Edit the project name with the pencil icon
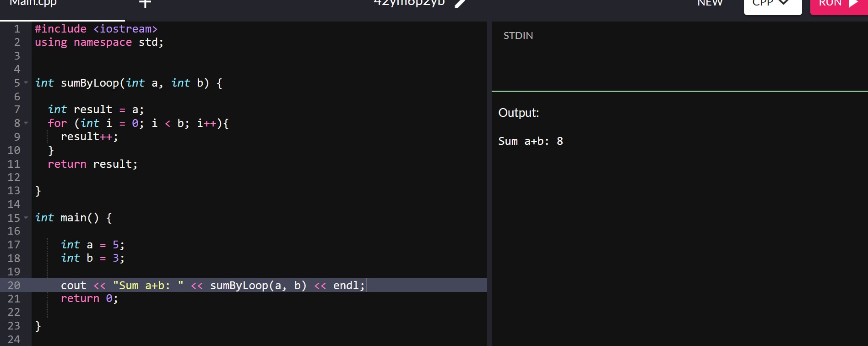868x346 pixels. [460, 3]
